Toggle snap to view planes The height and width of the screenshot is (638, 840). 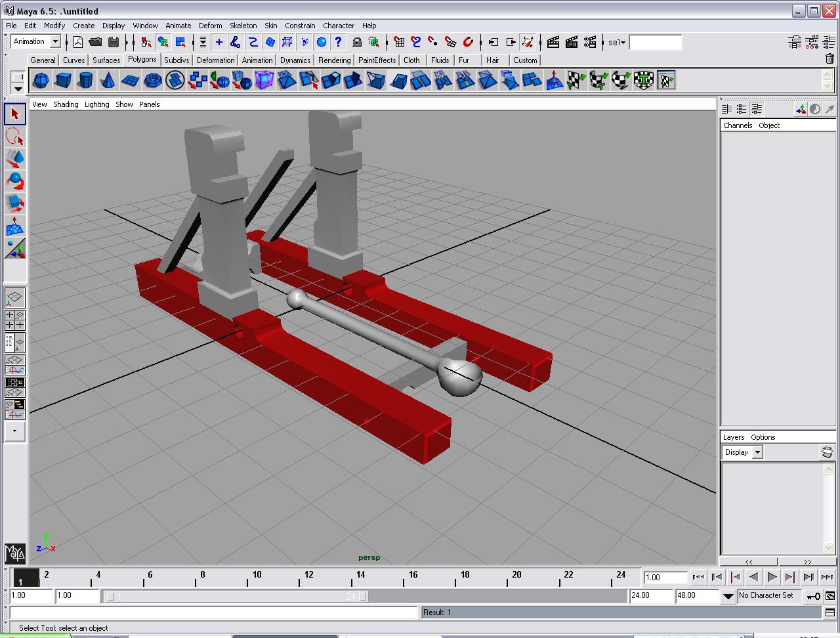[450, 42]
